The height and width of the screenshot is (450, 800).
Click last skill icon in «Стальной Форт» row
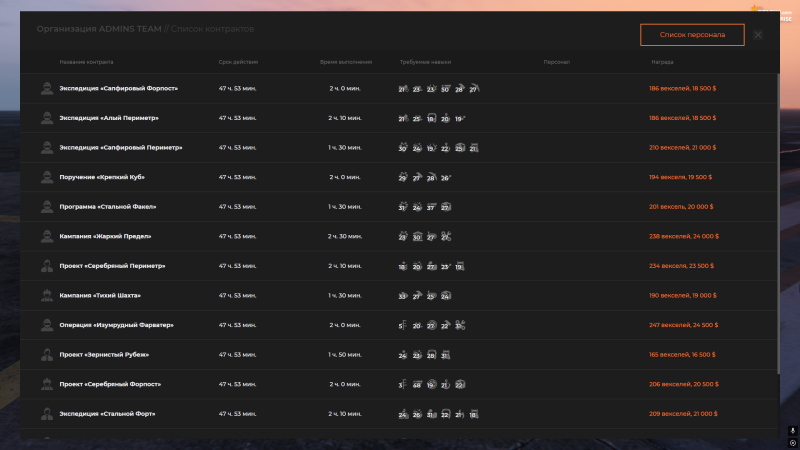[x=474, y=414]
